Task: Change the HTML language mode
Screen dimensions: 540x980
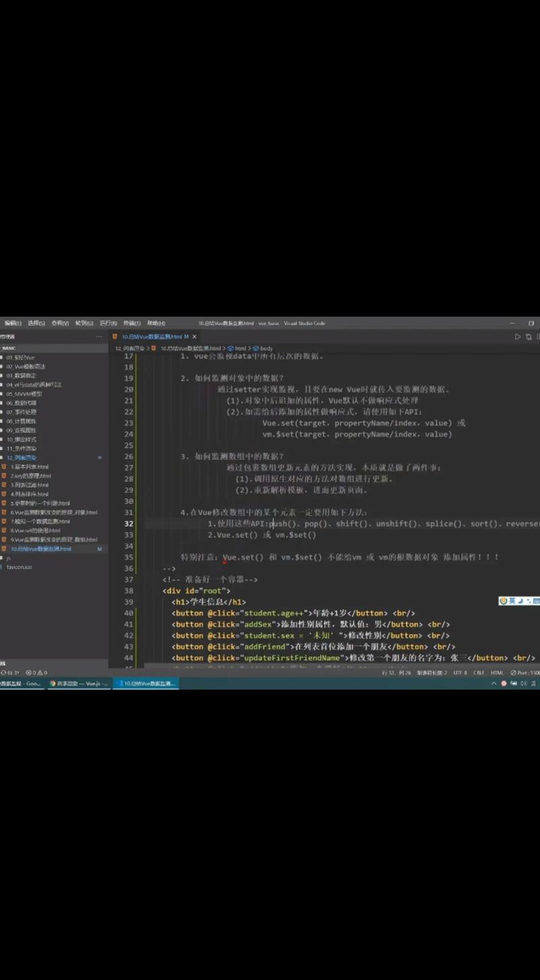Action: 497,673
